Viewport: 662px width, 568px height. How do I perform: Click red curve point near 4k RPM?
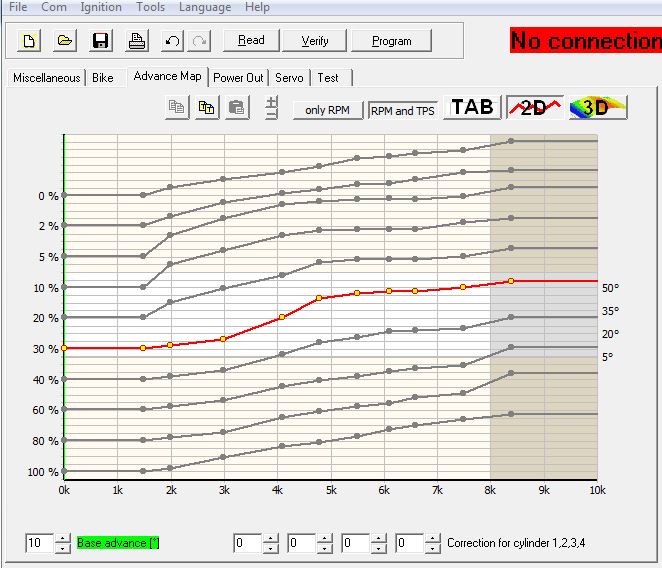coord(282,317)
